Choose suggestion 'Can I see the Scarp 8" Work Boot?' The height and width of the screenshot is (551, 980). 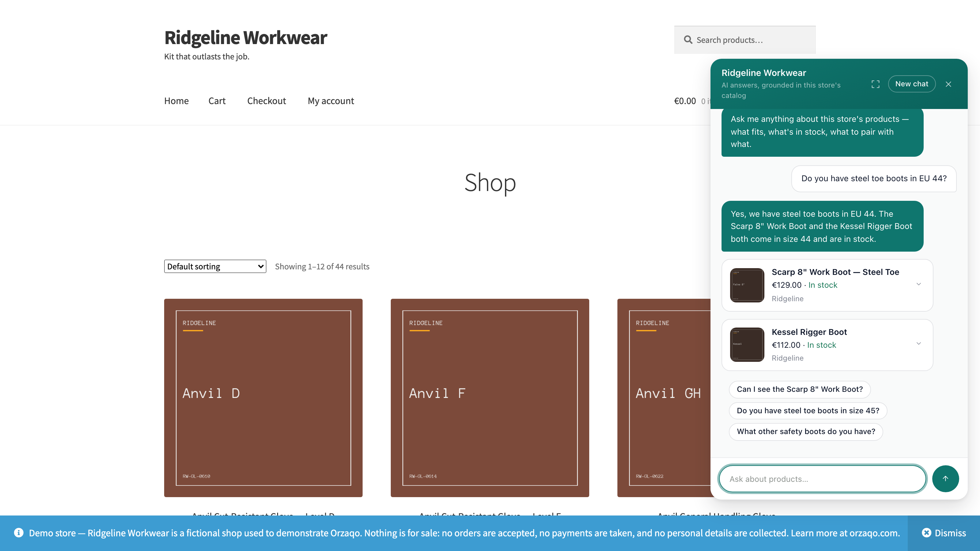point(799,389)
